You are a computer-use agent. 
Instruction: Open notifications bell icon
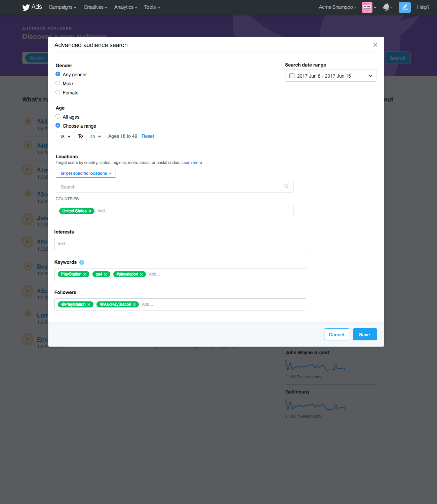coord(386,7)
